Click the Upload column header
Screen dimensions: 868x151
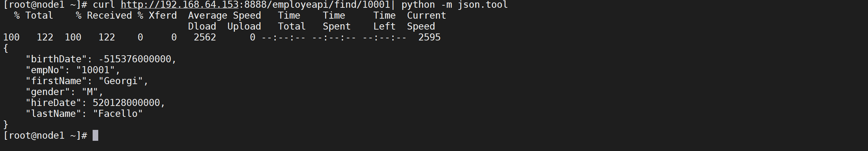coord(244,26)
